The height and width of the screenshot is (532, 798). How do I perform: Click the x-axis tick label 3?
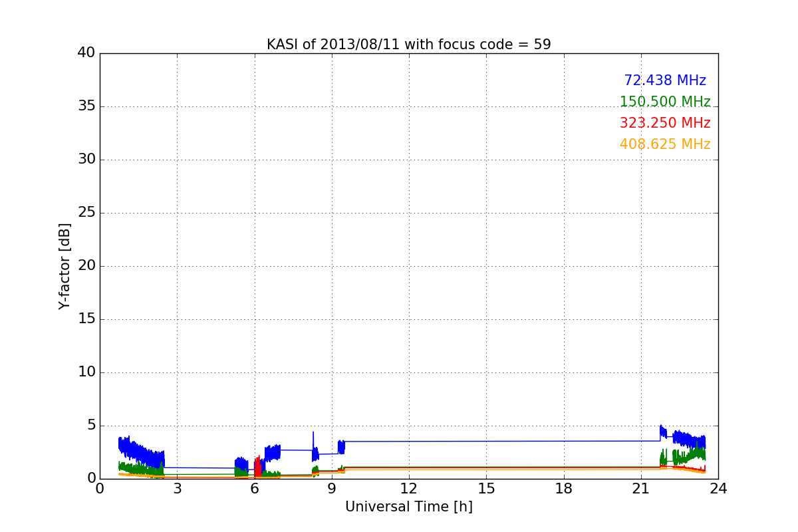(177, 489)
